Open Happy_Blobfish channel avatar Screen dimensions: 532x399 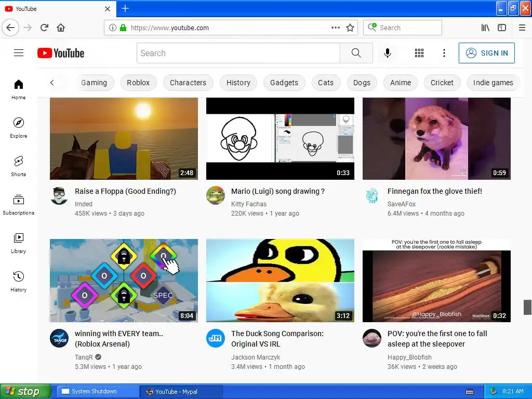tap(372, 338)
